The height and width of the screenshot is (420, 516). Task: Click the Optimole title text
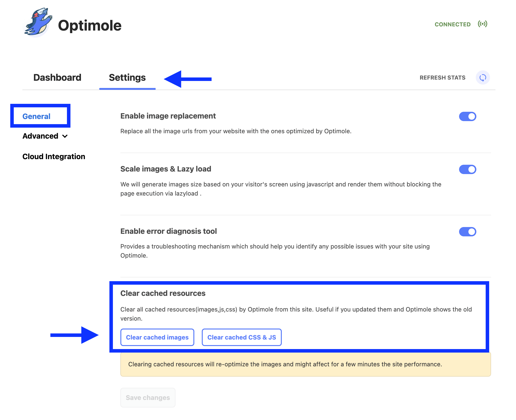90,26
